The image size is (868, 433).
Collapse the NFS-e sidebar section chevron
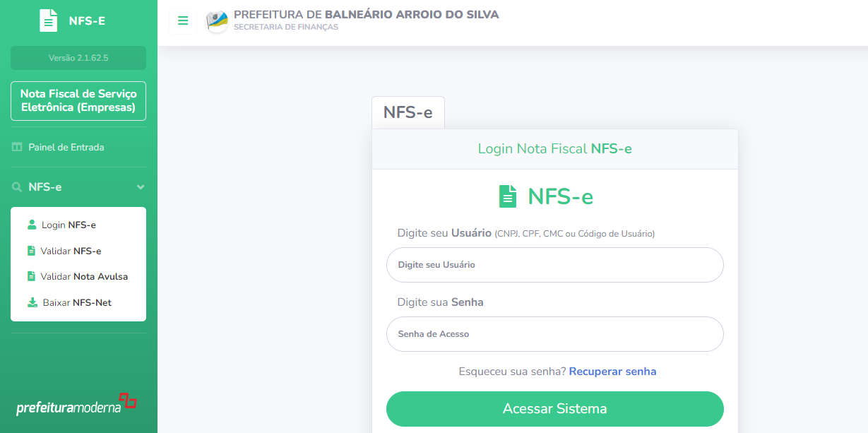coord(141,187)
